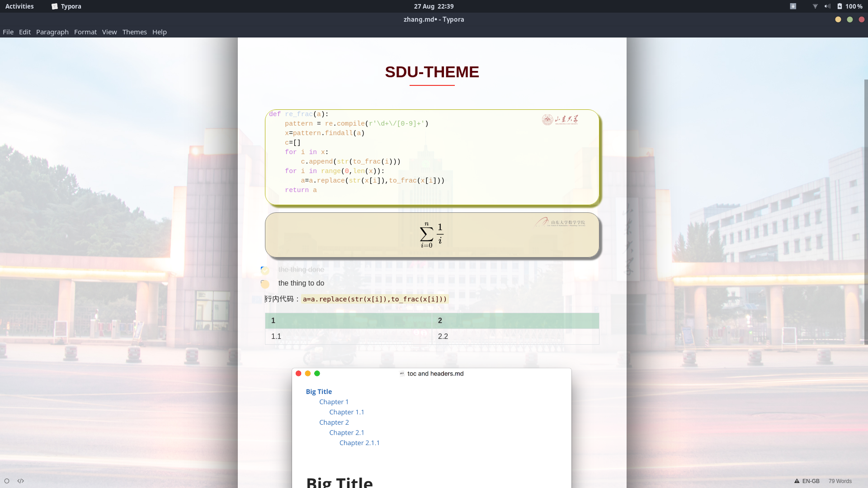The width and height of the screenshot is (868, 488).
Task: Switch to source code mode
Action: click(x=21, y=481)
